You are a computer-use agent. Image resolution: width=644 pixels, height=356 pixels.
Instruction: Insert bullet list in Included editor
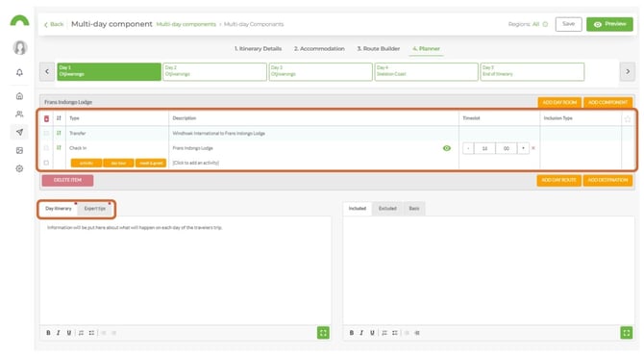click(395, 333)
